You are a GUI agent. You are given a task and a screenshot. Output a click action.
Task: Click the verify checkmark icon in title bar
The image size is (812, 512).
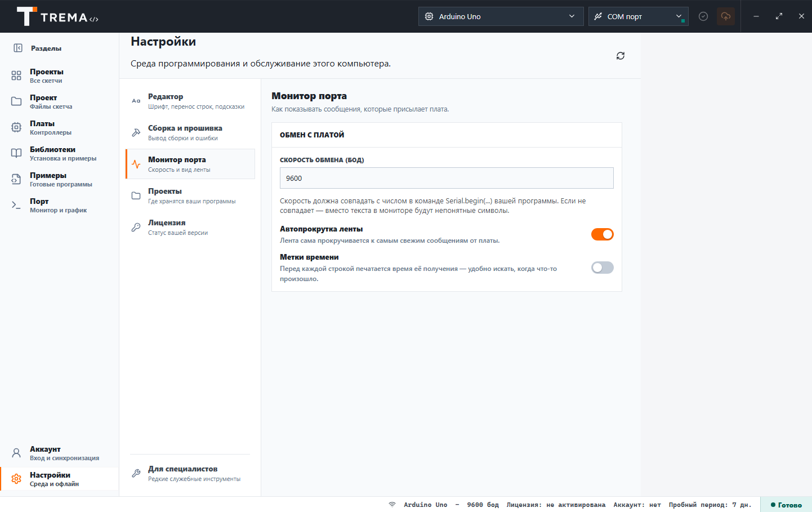point(703,16)
